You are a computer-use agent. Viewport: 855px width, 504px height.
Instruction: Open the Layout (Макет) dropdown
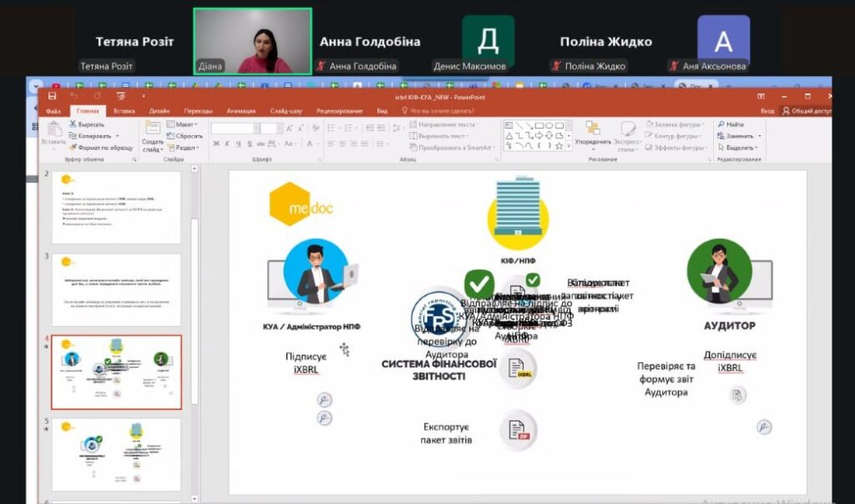[x=183, y=124]
